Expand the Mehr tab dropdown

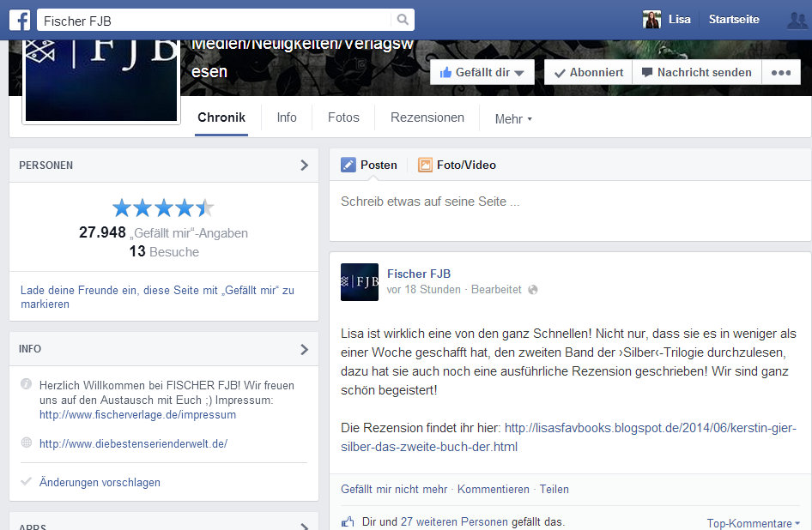tap(513, 119)
